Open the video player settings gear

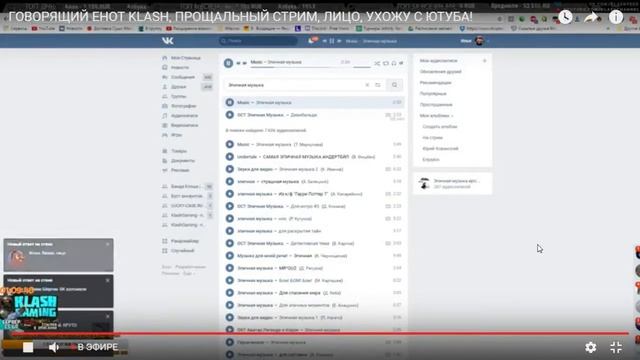tap(591, 347)
